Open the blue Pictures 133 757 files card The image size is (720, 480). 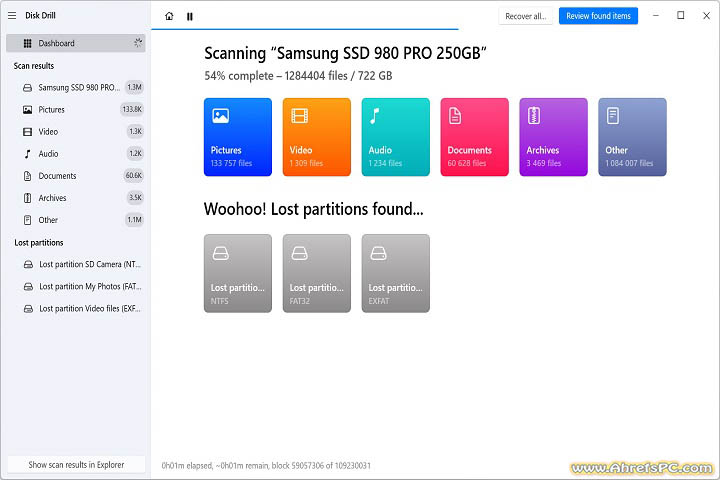pos(238,137)
